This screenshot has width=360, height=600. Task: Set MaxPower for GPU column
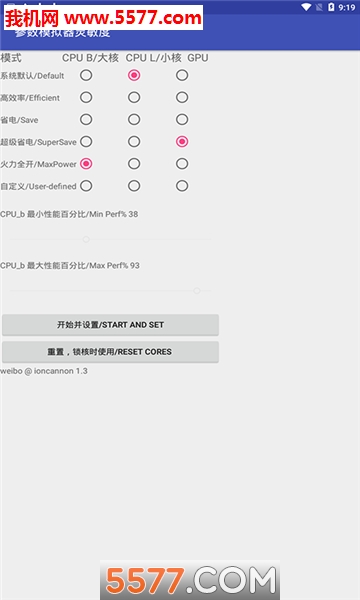point(182,164)
